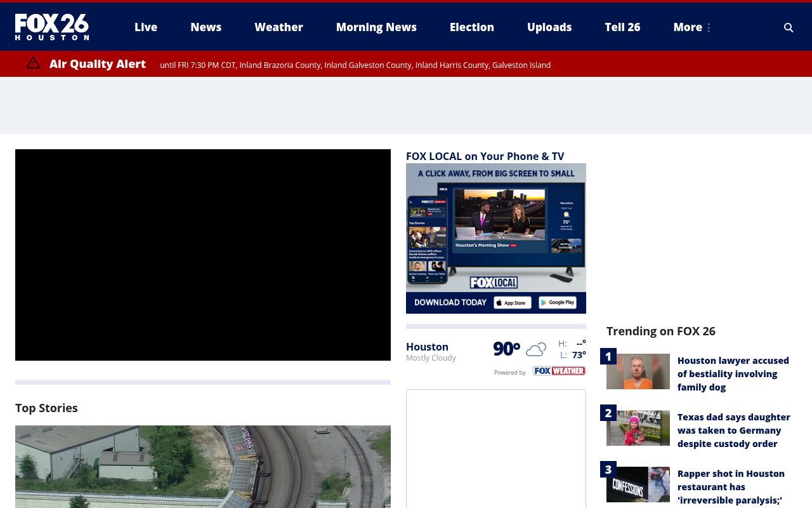Open the FOX 26 Houston logo homepage
The image size is (812, 508).
(x=52, y=27)
